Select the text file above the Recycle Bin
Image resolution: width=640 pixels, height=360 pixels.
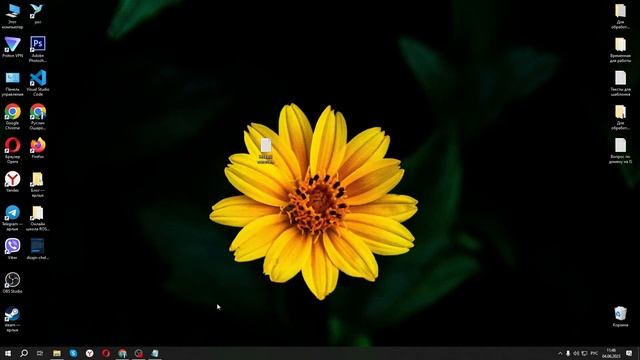tap(620, 151)
